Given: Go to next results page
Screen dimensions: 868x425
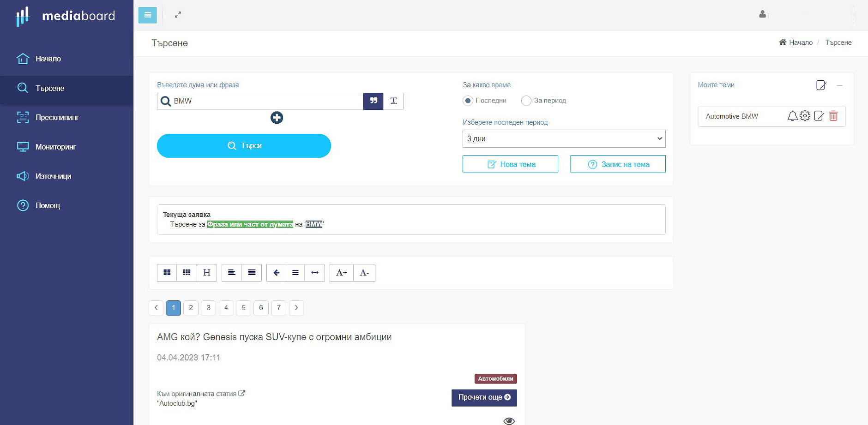Looking at the screenshot, I should (x=296, y=308).
